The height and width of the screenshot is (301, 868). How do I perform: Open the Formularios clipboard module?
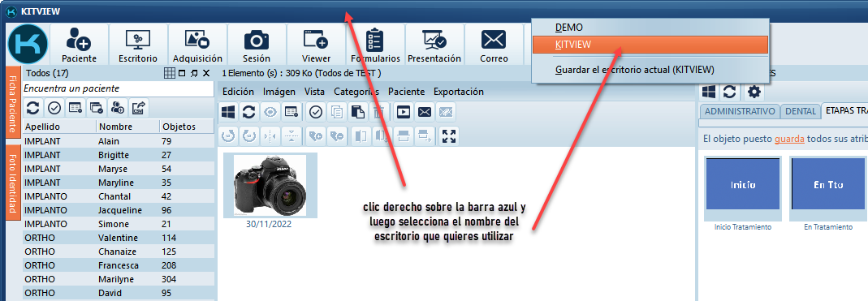pos(375,45)
